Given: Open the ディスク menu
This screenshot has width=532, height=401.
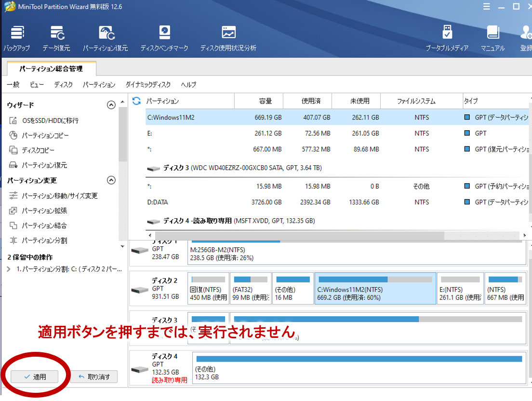Looking at the screenshot, I should point(64,84).
